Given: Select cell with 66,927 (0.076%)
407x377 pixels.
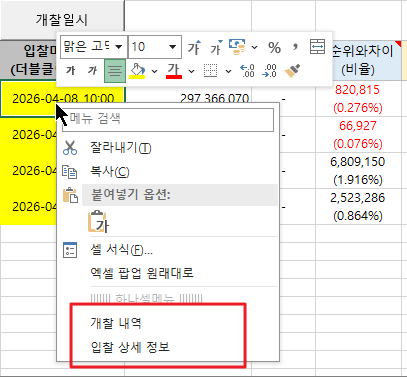Looking at the screenshot, I should (x=358, y=135).
